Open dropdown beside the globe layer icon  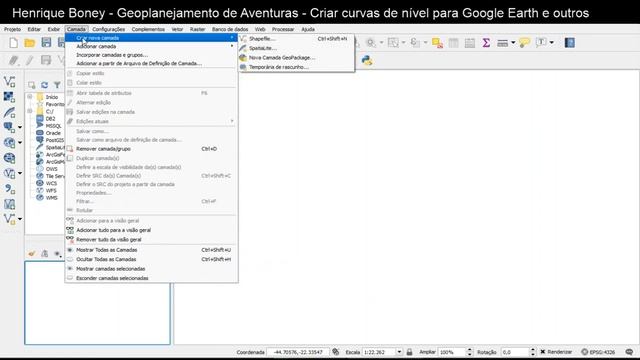pos(20,143)
